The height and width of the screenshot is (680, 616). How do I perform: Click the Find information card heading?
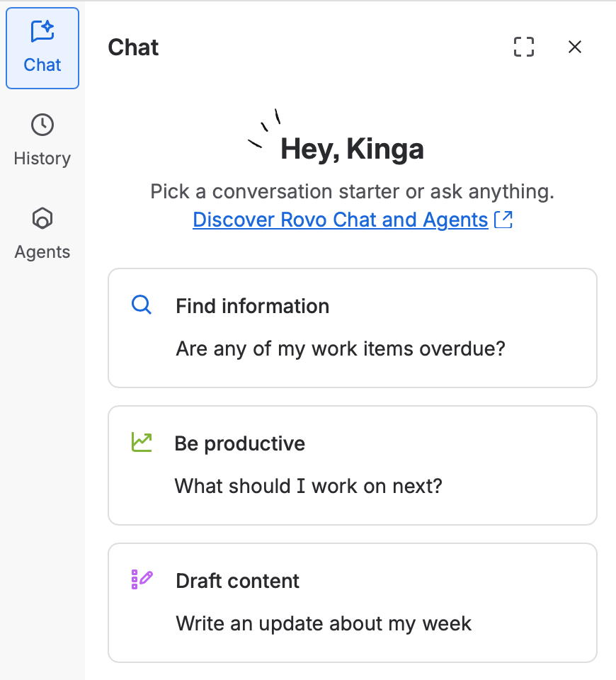(x=253, y=306)
